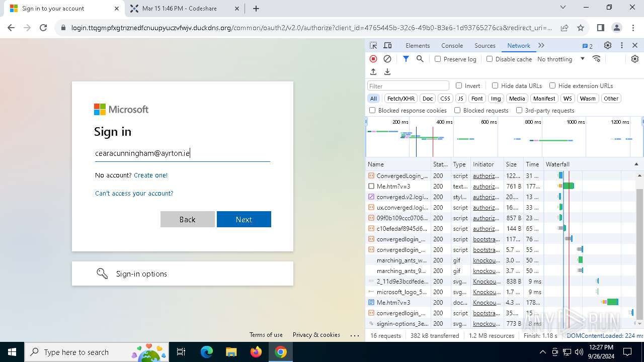Open tab search chevron in title bar
This screenshot has height=362, width=644.
pyautogui.click(x=563, y=7)
